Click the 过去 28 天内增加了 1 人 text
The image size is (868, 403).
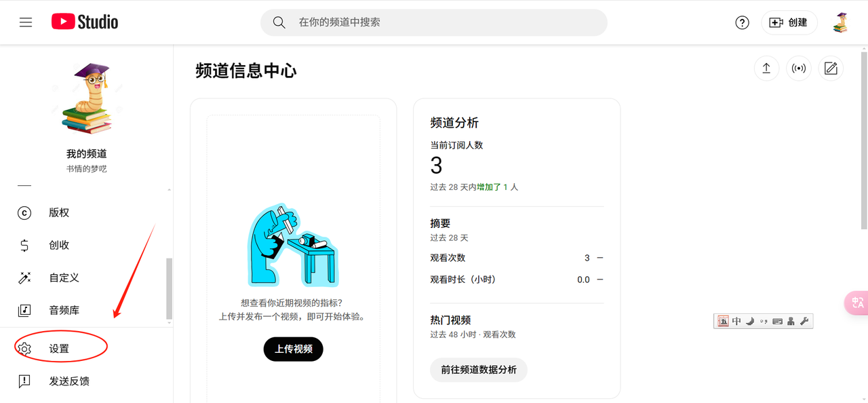(x=474, y=187)
